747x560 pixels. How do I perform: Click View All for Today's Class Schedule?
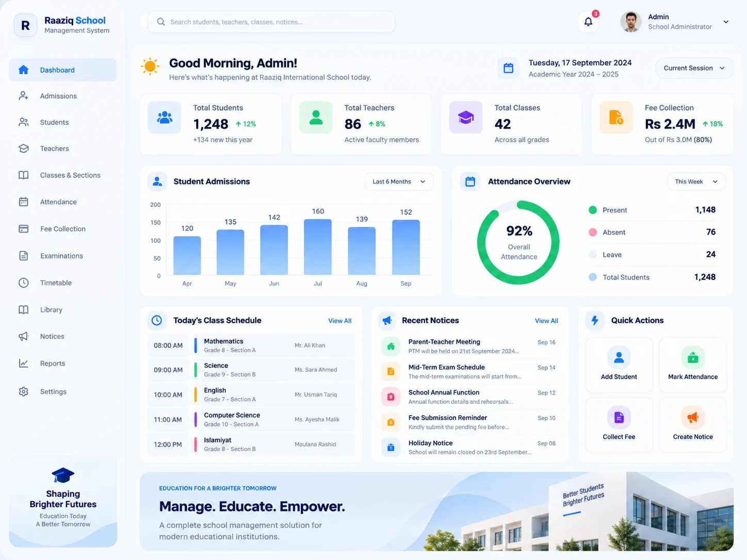339,321
